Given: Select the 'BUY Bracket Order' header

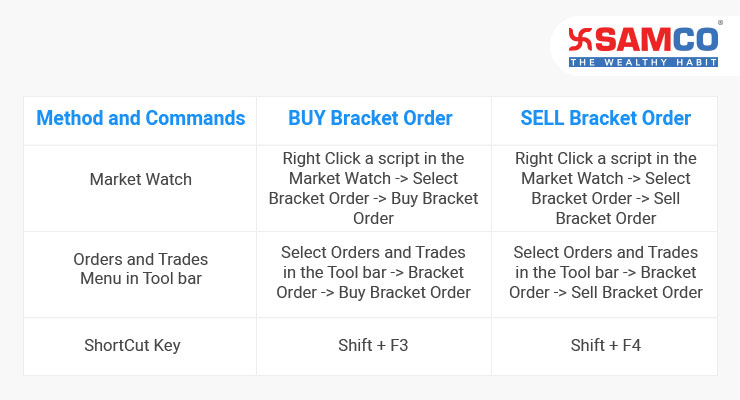Looking at the screenshot, I should [x=370, y=118].
